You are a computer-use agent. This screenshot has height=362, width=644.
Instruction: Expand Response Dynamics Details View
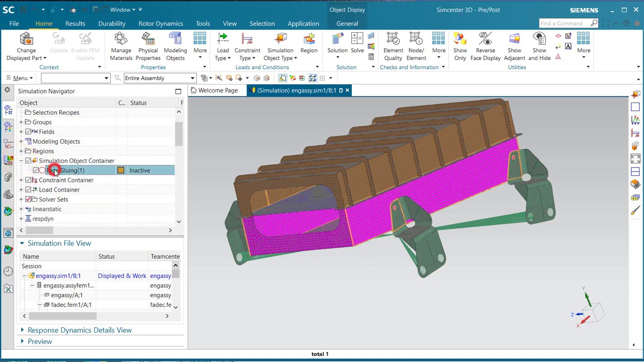[x=22, y=330]
